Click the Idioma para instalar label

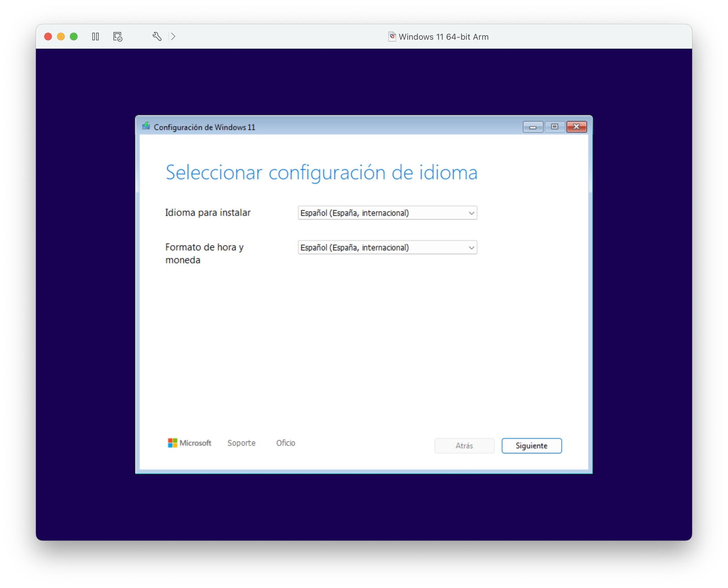(x=208, y=213)
